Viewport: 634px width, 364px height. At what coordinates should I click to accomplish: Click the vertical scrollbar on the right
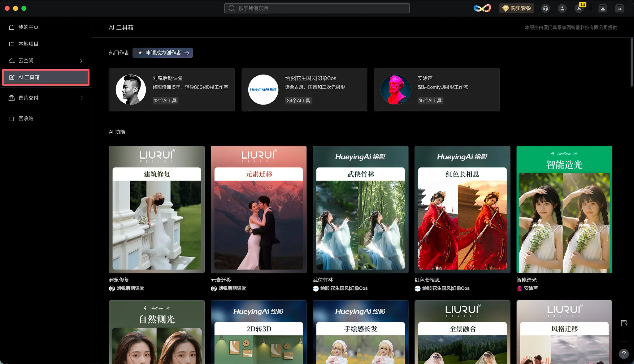tap(632, 62)
